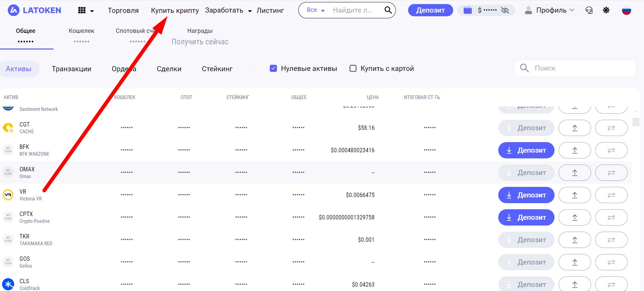Image resolution: width=644 pixels, height=291 pixels.
Task: Click the disabled Депозит button for CGT
Action: coord(526,128)
